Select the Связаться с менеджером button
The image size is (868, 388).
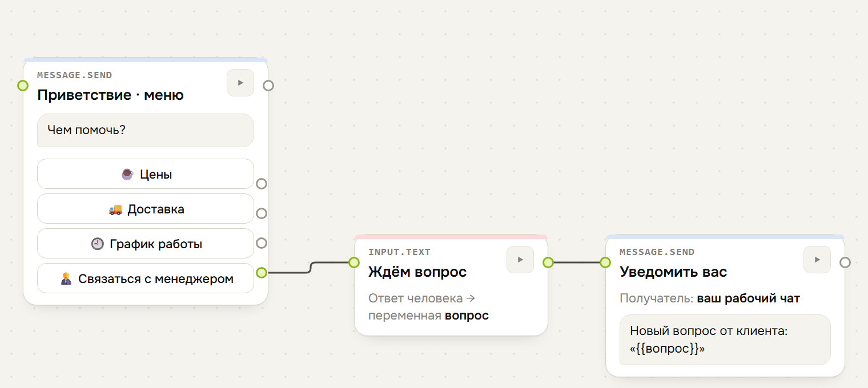point(146,278)
